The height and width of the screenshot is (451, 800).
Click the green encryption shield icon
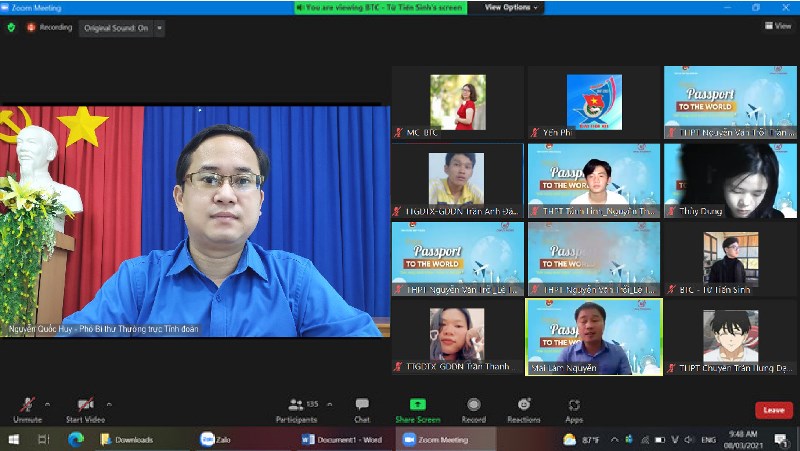click(11, 27)
